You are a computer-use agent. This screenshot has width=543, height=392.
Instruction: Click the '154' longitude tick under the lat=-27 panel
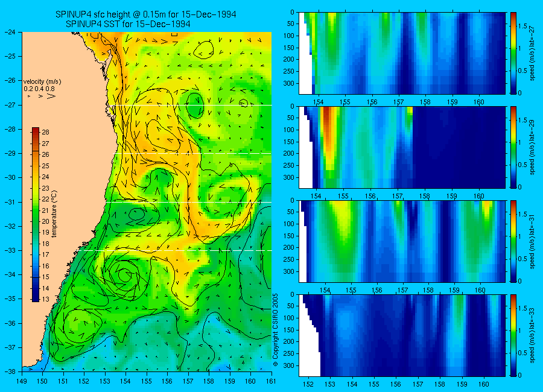point(318,102)
